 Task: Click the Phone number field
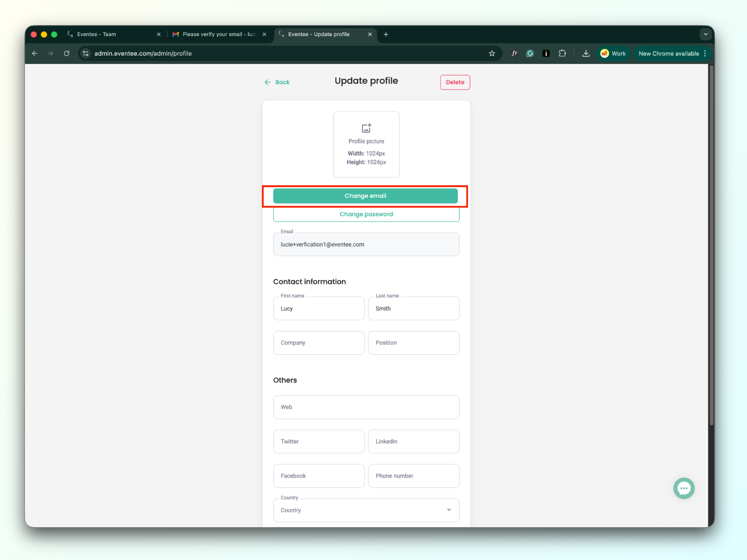414,476
